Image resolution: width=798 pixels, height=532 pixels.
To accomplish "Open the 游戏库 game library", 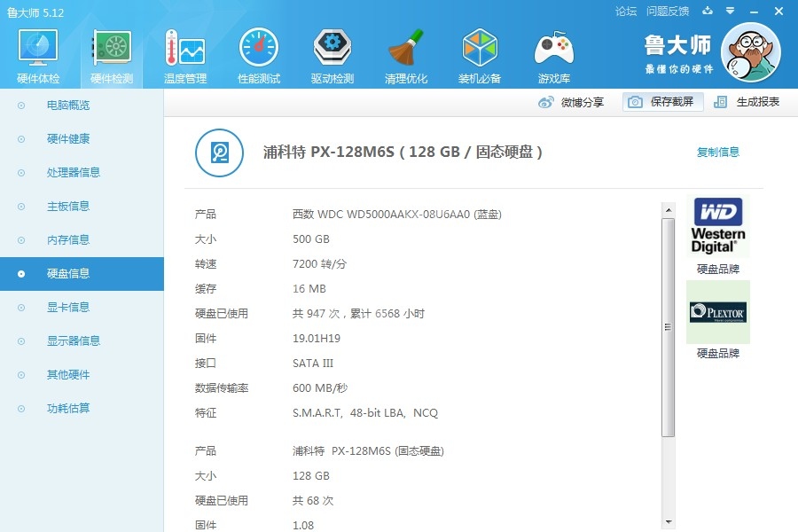I will [553, 56].
